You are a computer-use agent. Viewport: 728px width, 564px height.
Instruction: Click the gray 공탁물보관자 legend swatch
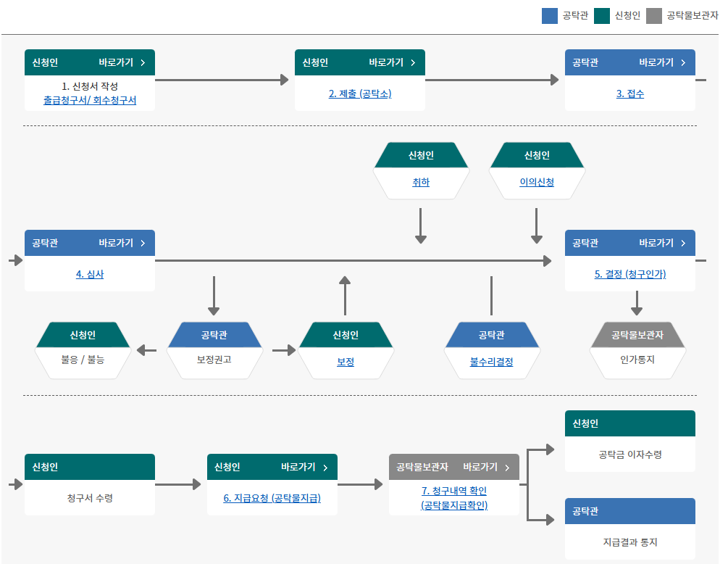pyautogui.click(x=654, y=15)
